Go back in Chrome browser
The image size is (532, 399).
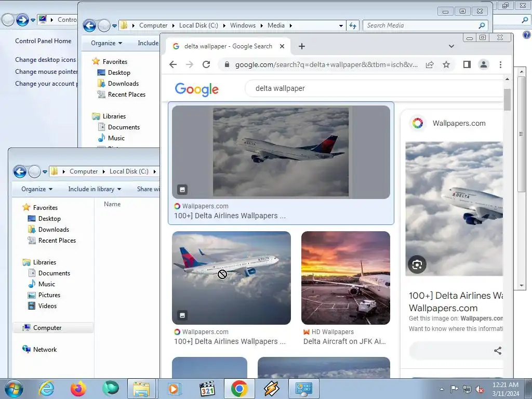point(173,64)
